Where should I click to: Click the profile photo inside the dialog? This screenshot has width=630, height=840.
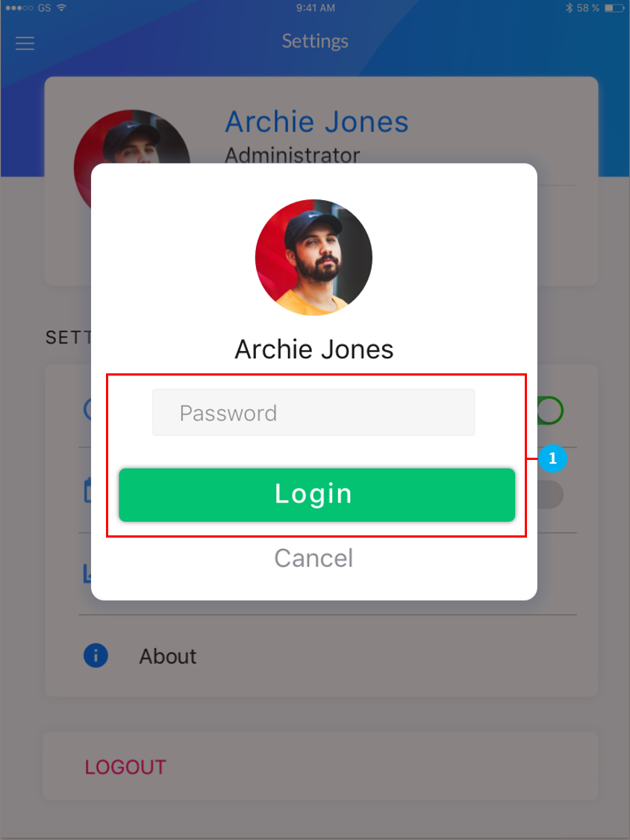click(x=314, y=257)
